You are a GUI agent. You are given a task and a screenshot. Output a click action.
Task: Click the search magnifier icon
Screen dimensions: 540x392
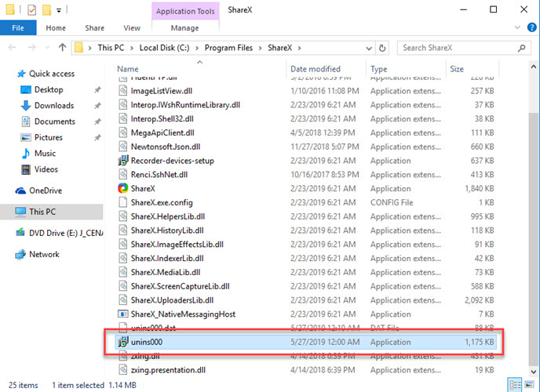click(521, 48)
